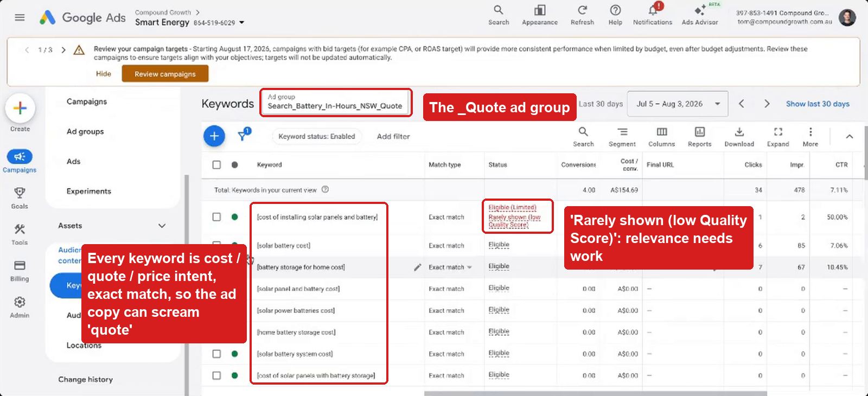The image size is (868, 396).
Task: Open the Ad group selector box
Action: click(x=336, y=102)
